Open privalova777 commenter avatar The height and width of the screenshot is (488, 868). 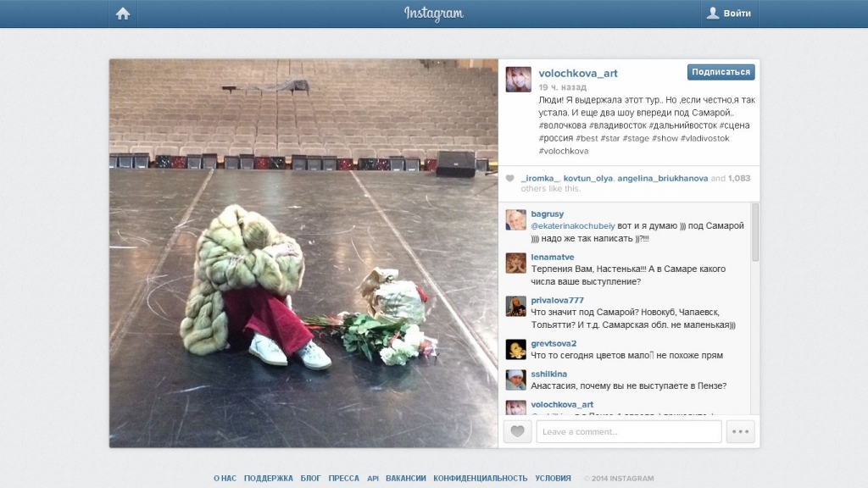point(516,306)
